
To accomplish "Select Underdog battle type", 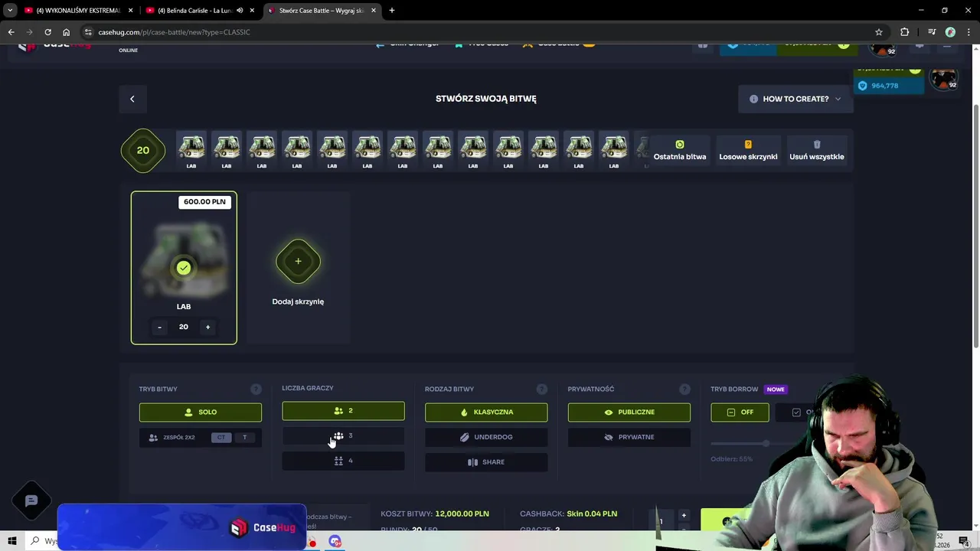I will (486, 437).
